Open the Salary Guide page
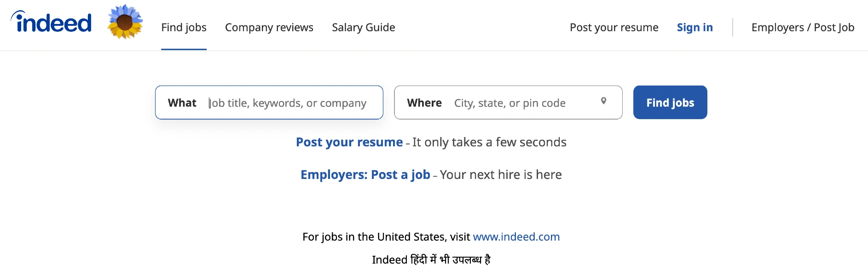Image resolution: width=868 pixels, height=276 pixels. 364,28
